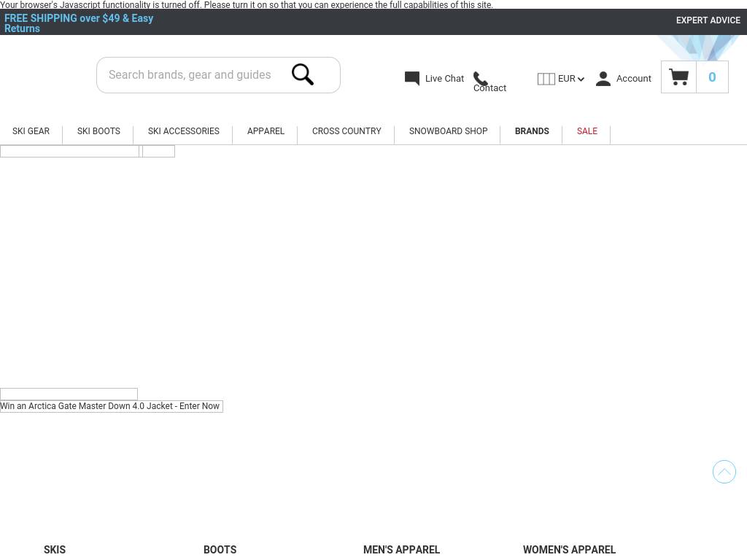Image resolution: width=747 pixels, height=560 pixels.
Task: Click the search brands input field
Action: [x=191, y=75]
